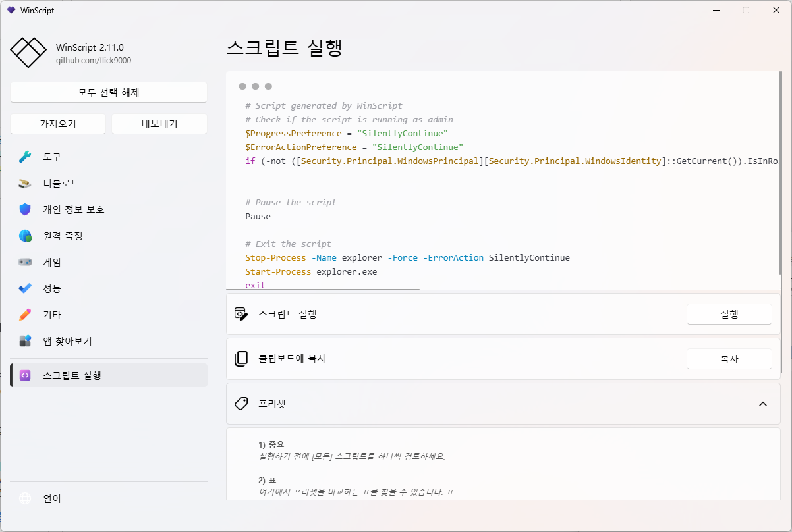Click 'WinScript 2.11.0' version text
The height and width of the screenshot is (532, 792).
pos(90,47)
